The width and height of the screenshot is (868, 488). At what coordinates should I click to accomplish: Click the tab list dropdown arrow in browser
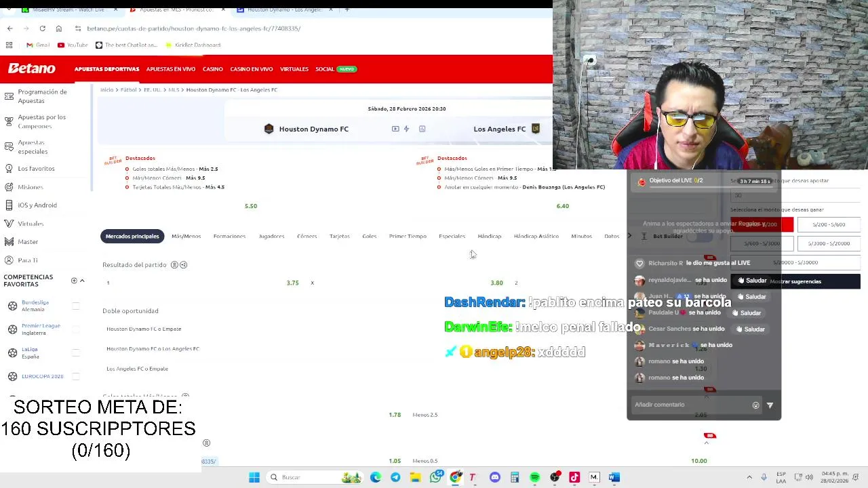9,9
